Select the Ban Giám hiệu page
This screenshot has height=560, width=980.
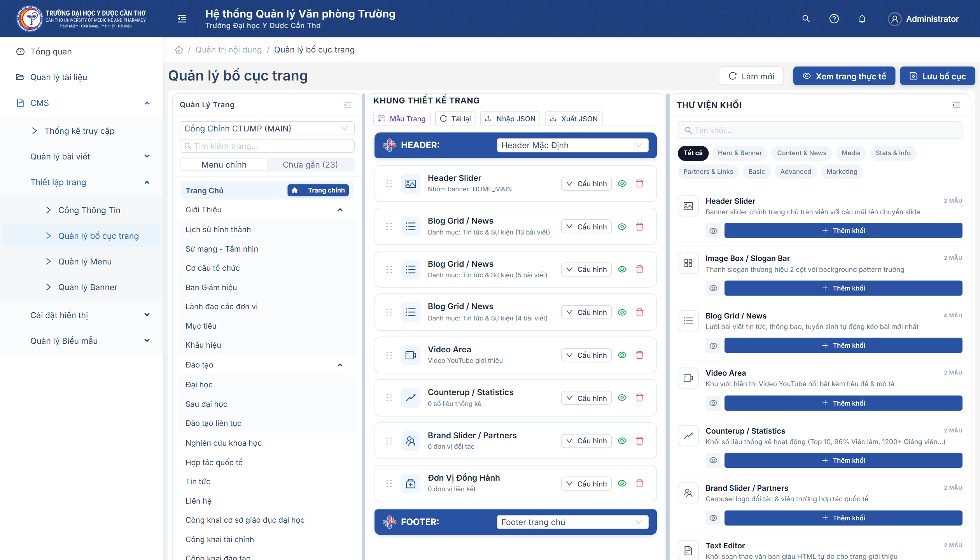click(211, 287)
